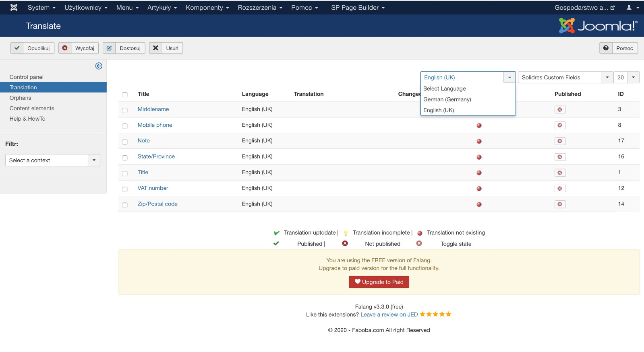
Task: Open the State/Province translation item
Action: [156, 156]
